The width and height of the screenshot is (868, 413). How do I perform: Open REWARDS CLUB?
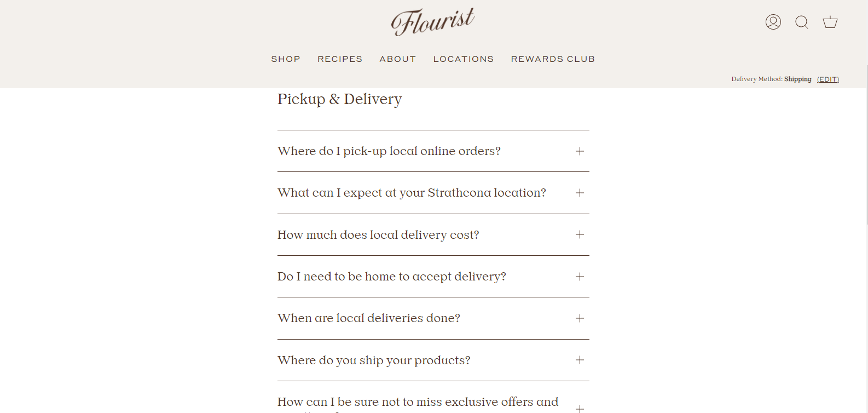pyautogui.click(x=553, y=59)
